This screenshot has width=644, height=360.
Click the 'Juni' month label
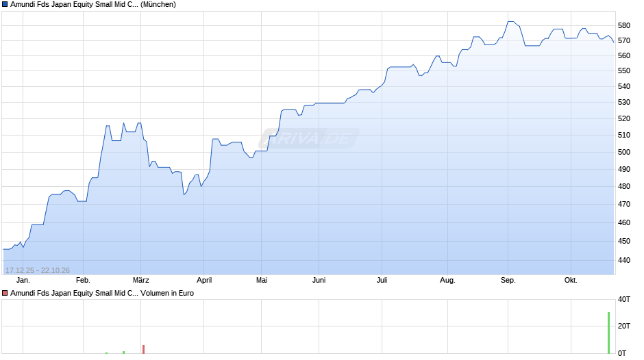pyautogui.click(x=319, y=281)
